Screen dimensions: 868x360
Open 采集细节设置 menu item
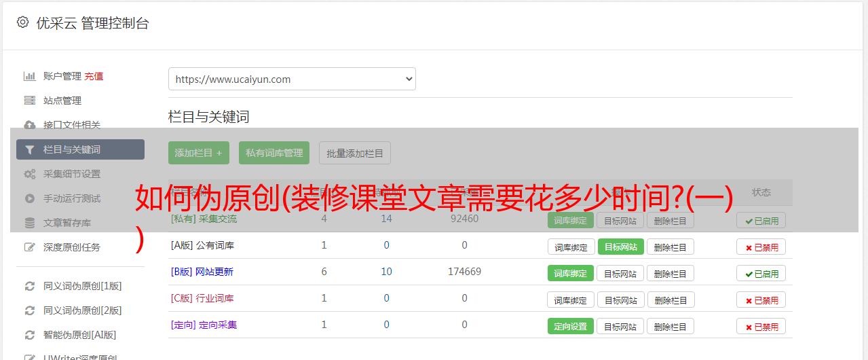tap(72, 174)
